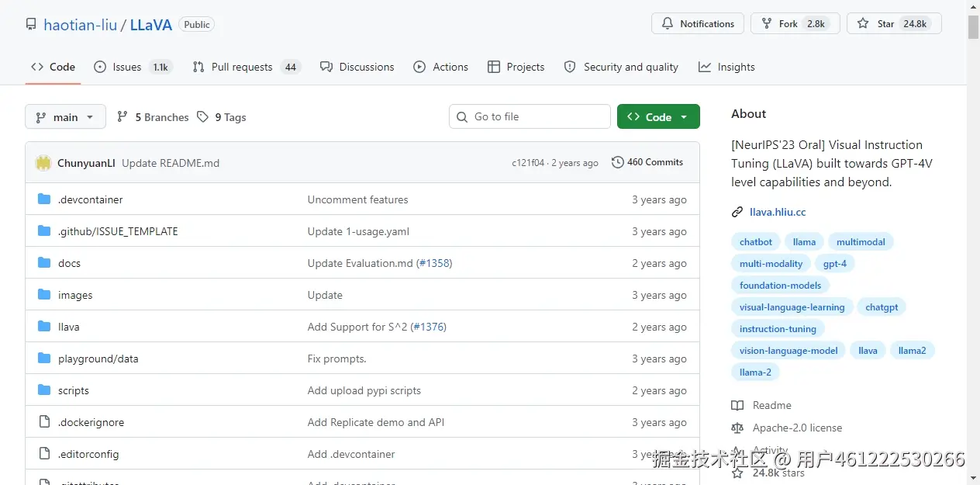Viewport: 980px width, 485px height.
Task: Open the 5 Branches link
Action: pos(154,117)
